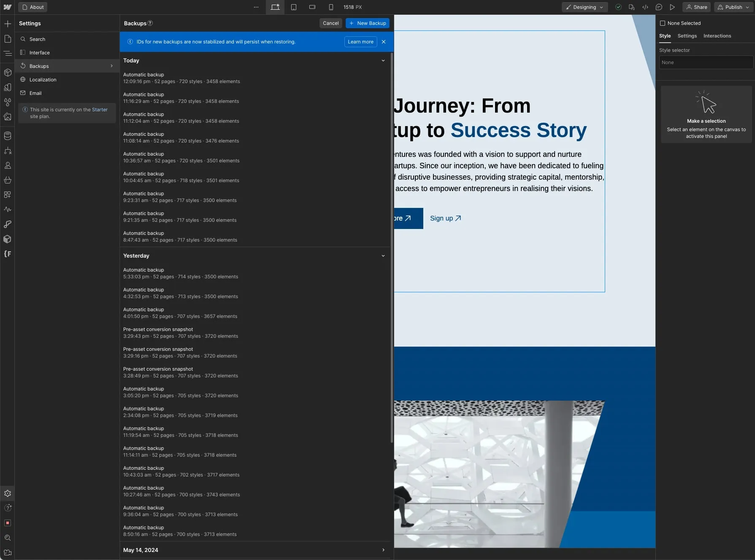Image resolution: width=755 pixels, height=560 pixels.
Task: Open the Audit panel icon
Action: point(8,523)
